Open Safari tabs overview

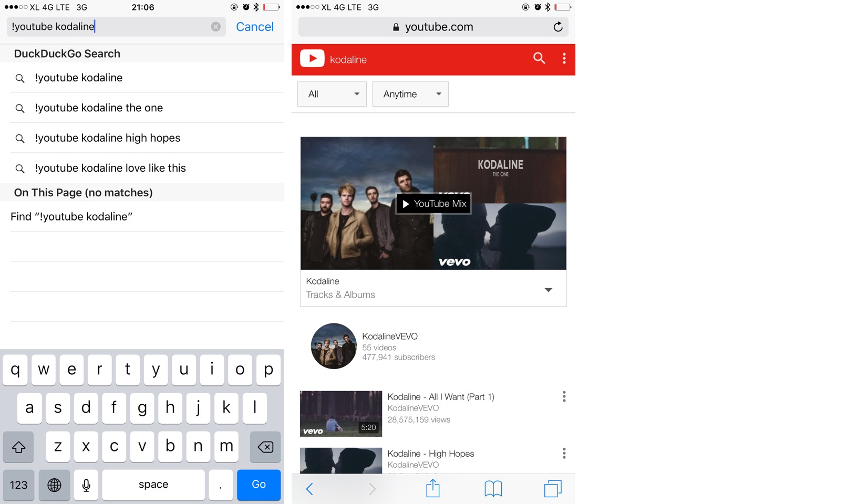point(553,489)
